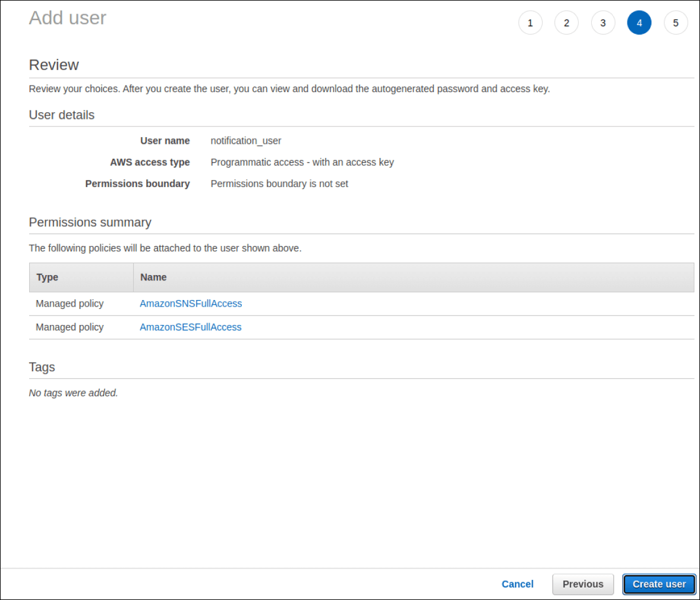The image size is (700, 600).
Task: Click the Name column header
Action: click(x=414, y=277)
